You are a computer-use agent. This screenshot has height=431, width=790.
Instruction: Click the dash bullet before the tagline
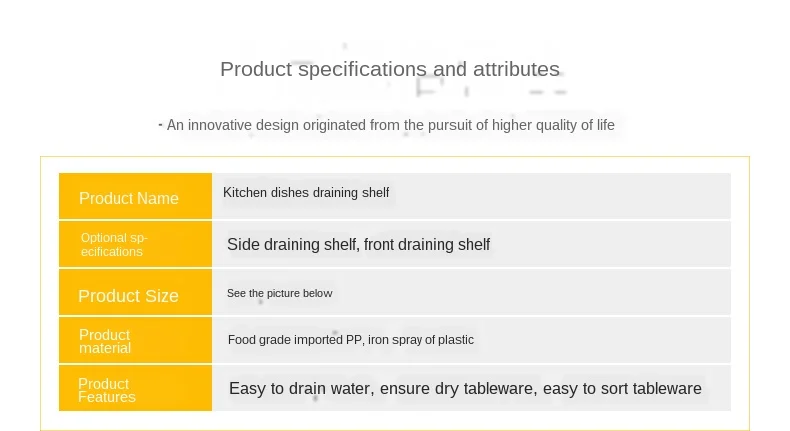click(160, 125)
